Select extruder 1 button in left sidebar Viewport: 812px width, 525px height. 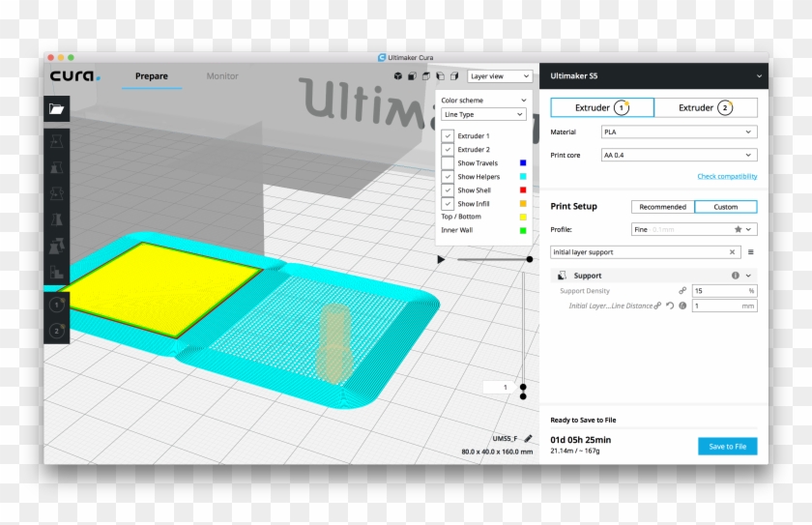click(x=56, y=305)
